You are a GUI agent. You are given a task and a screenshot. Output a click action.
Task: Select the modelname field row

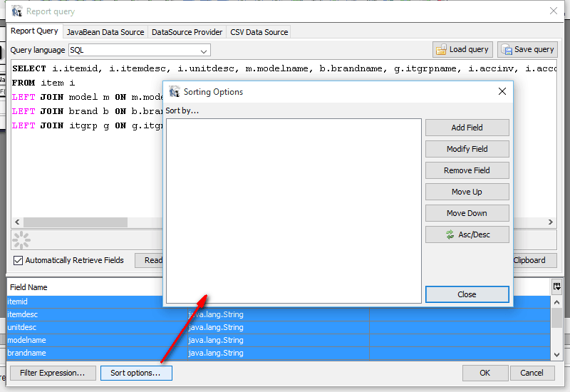[93, 340]
